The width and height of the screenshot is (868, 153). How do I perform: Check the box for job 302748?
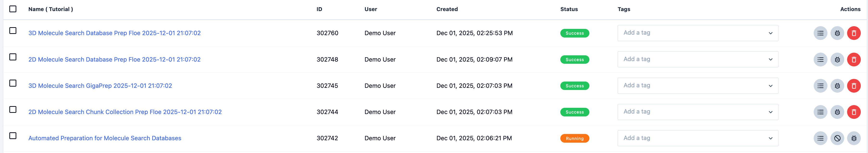(13, 57)
